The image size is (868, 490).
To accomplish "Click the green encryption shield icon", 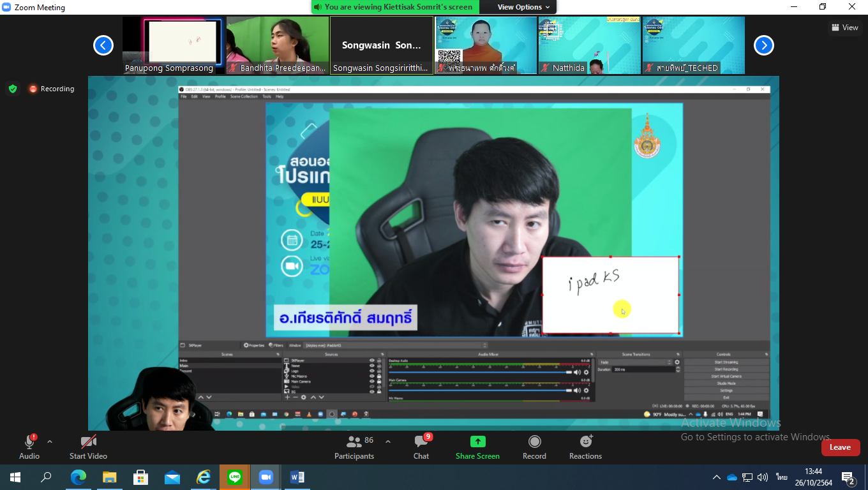I will [13, 89].
